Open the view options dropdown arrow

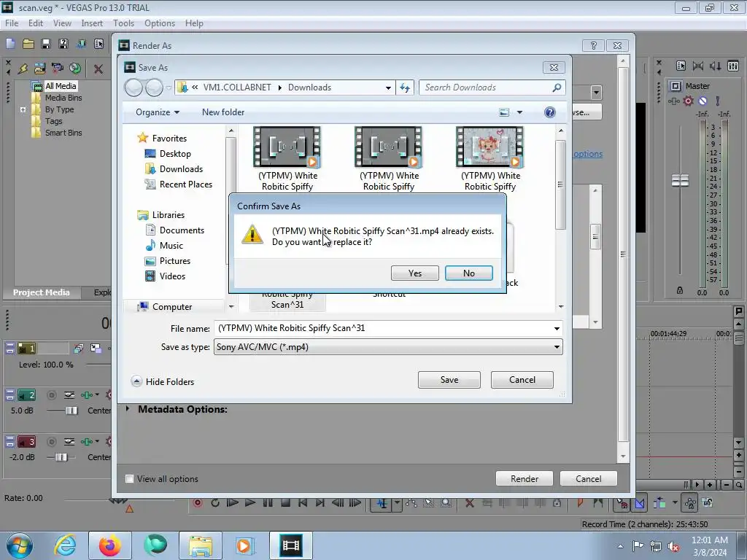[519, 112]
